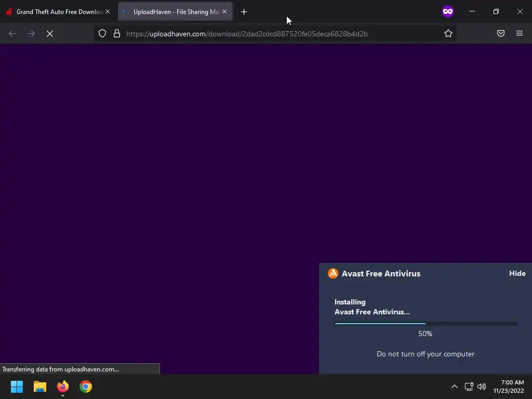
Task: Bookmark this page with star icon
Action: point(448,33)
